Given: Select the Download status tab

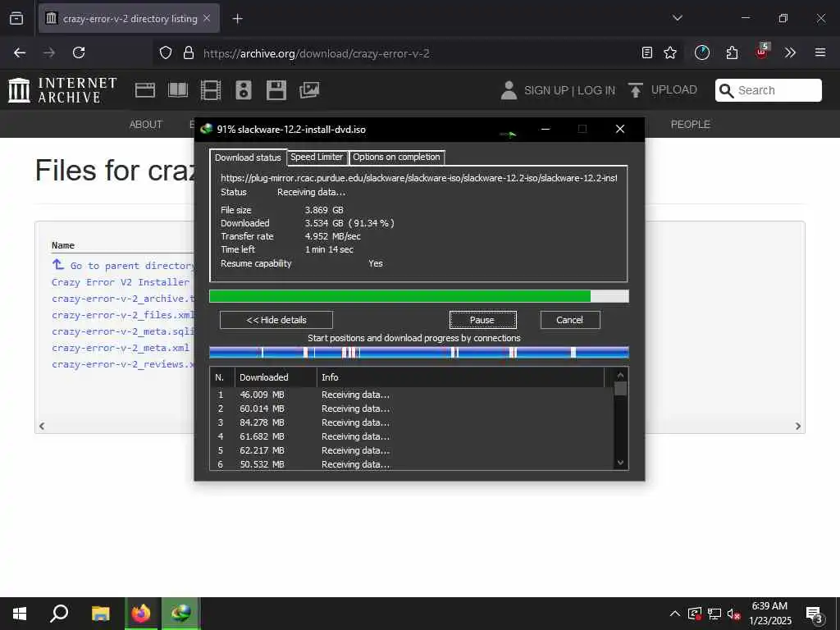Looking at the screenshot, I should pyautogui.click(x=248, y=157).
